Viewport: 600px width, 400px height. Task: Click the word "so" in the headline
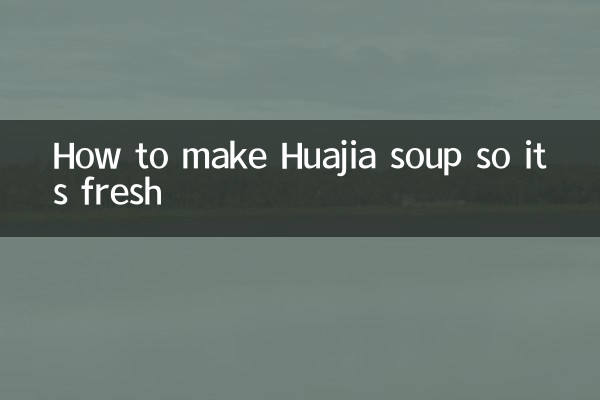click(x=493, y=159)
